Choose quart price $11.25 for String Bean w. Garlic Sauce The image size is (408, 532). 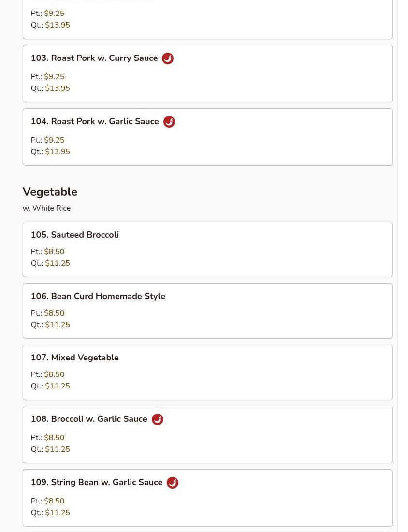[x=58, y=513]
